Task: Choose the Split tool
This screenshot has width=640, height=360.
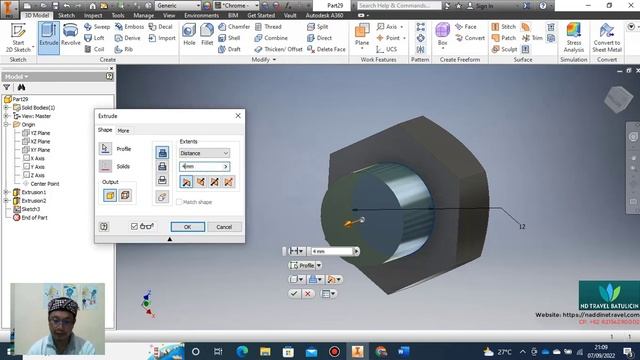Action: click(318, 27)
